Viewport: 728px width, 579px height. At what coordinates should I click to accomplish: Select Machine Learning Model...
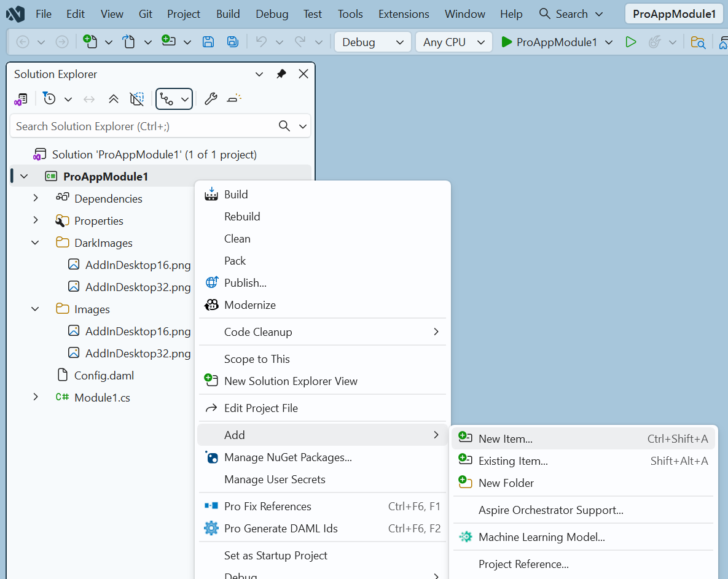pyautogui.click(x=582, y=537)
